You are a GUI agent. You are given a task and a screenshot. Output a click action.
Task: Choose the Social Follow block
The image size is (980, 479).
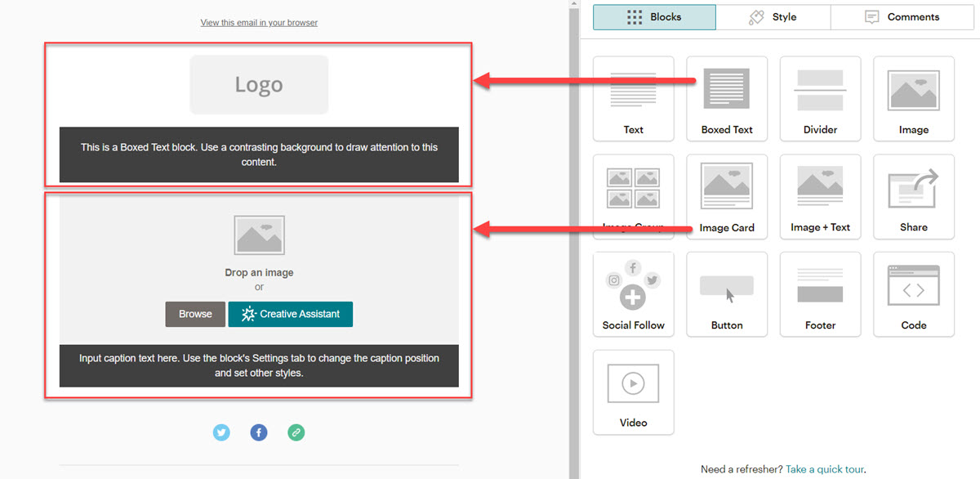click(634, 294)
